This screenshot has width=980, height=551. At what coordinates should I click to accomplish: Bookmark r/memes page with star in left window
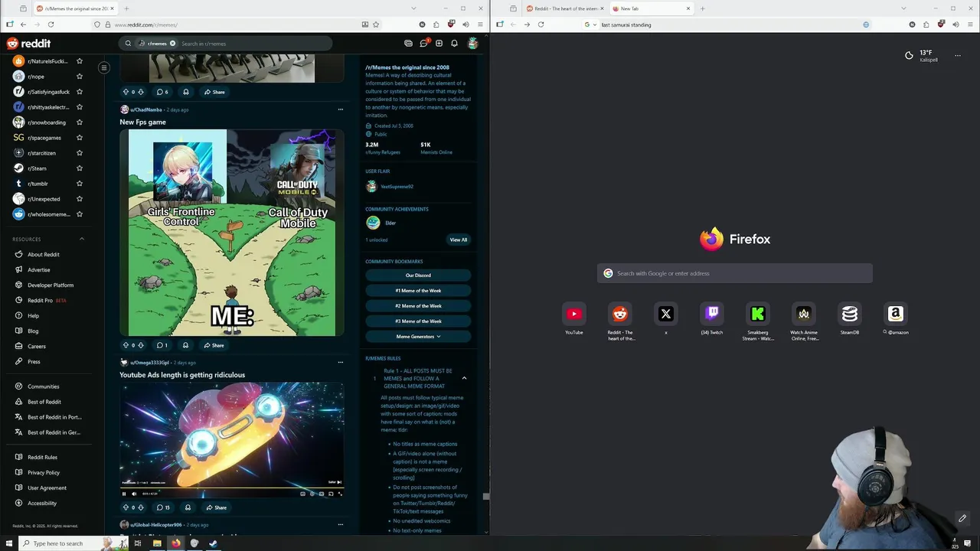coord(376,24)
